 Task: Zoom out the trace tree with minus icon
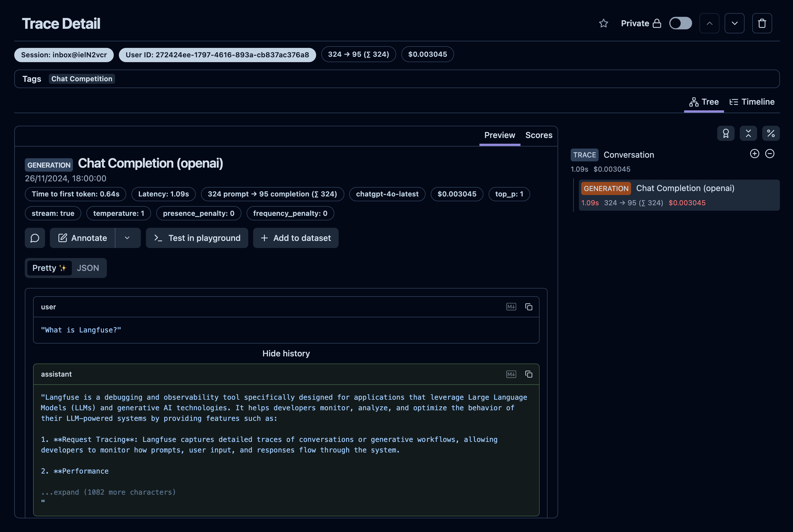pos(770,154)
